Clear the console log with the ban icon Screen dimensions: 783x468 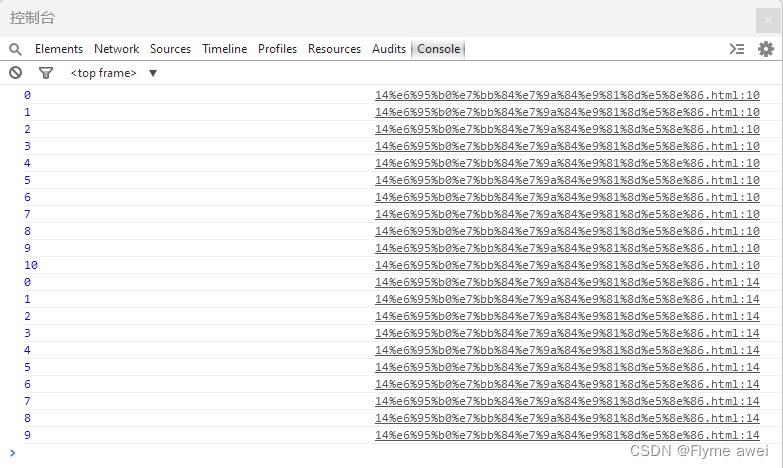15,73
